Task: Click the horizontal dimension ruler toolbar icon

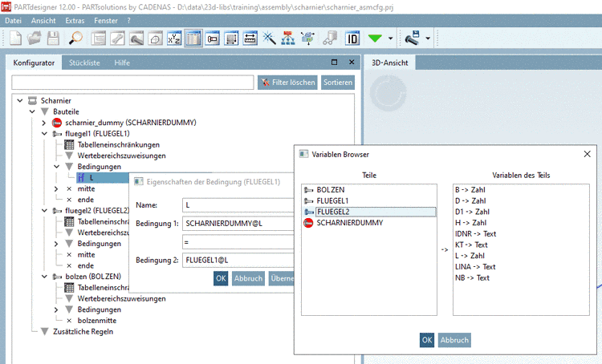Action: pos(250,38)
